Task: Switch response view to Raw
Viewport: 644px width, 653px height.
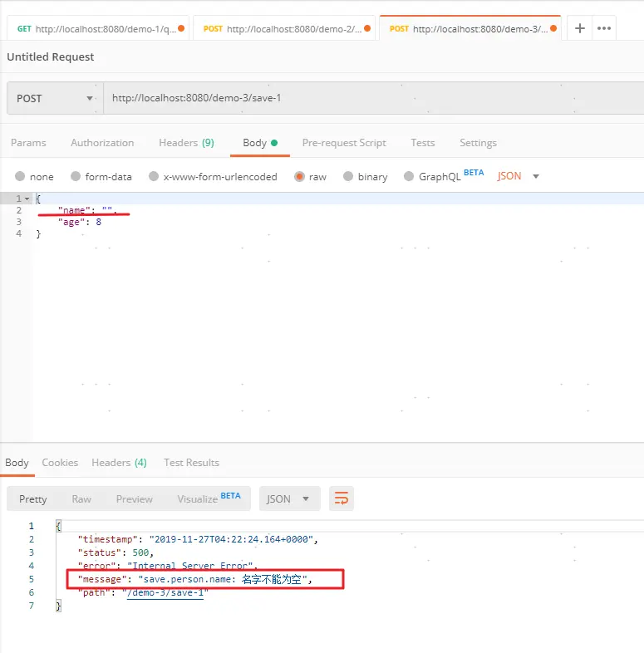Action: pos(81,499)
